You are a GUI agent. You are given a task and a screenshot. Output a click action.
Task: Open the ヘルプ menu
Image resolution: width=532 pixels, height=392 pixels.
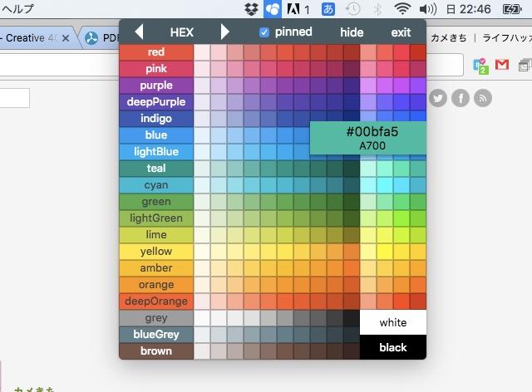[x=17, y=9]
